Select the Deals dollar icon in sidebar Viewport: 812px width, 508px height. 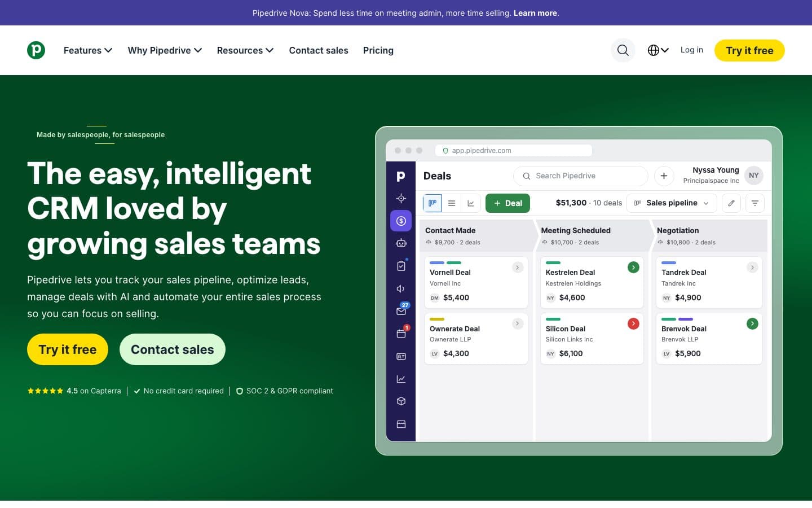(401, 221)
